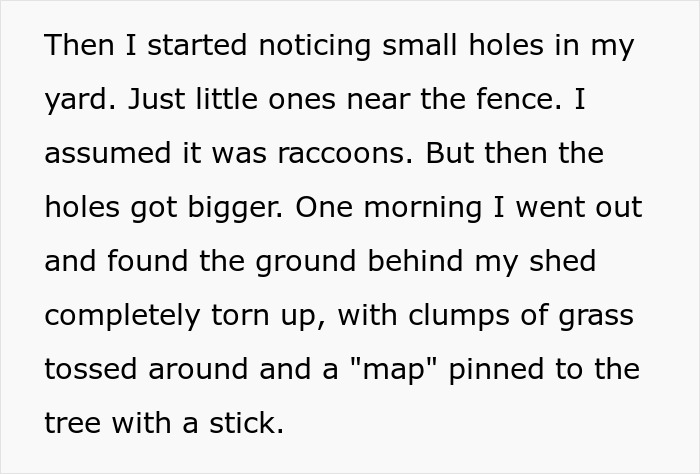Click the word "raccoons" in the text
Image resolution: width=700 pixels, height=474 pixels.
tap(345, 153)
